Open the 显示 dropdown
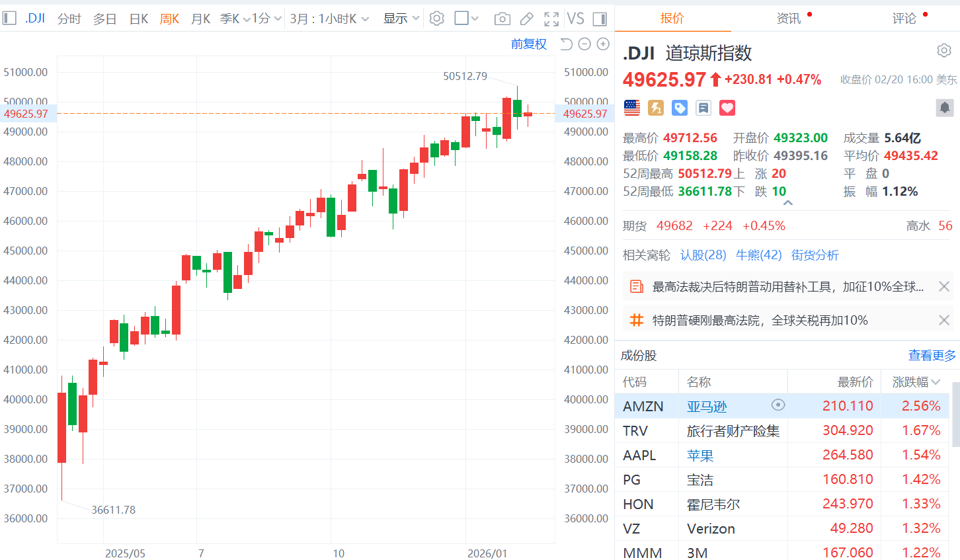 [401, 19]
